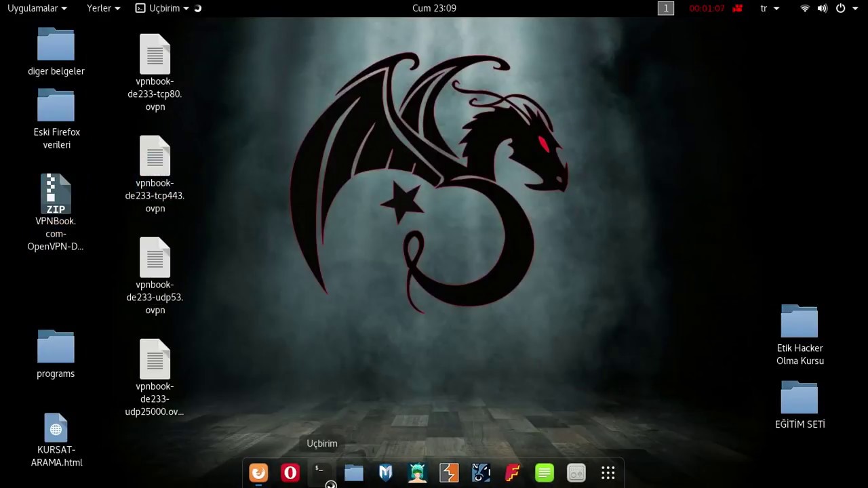Open the Files manager dock icon
This screenshot has height=488, width=868.
point(353,472)
